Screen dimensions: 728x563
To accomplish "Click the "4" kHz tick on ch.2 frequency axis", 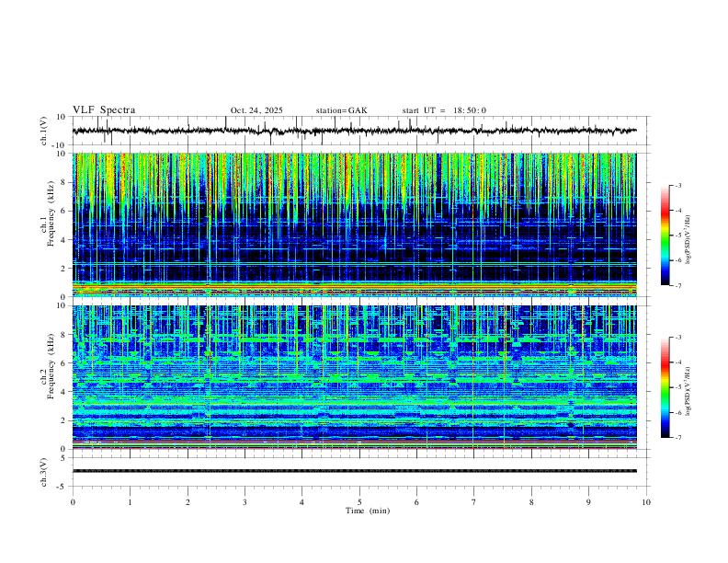I will (x=63, y=392).
